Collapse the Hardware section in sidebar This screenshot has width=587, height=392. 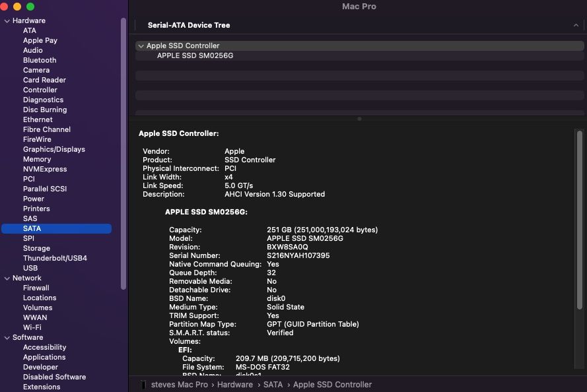tap(7, 21)
